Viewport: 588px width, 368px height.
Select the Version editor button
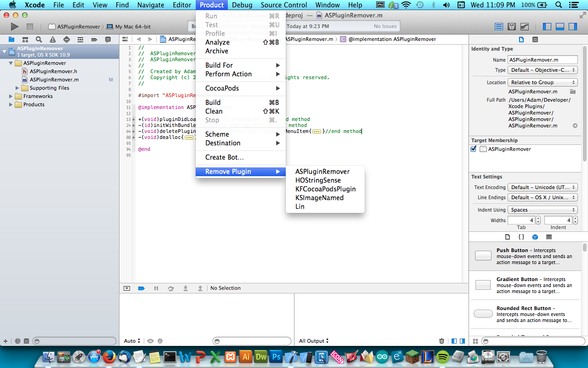click(524, 27)
